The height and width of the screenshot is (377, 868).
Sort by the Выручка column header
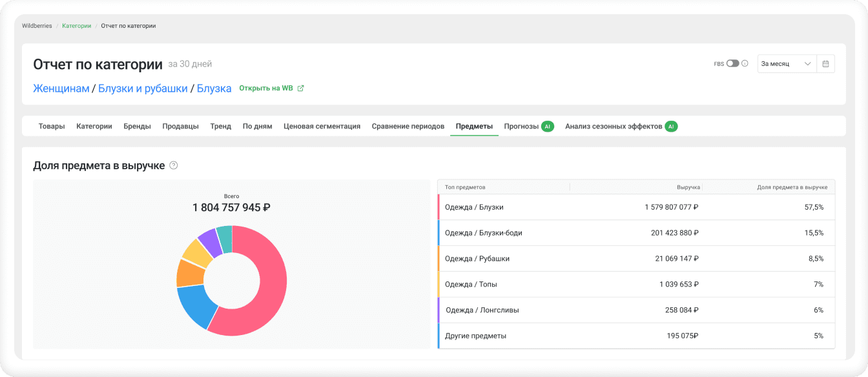[x=688, y=187]
